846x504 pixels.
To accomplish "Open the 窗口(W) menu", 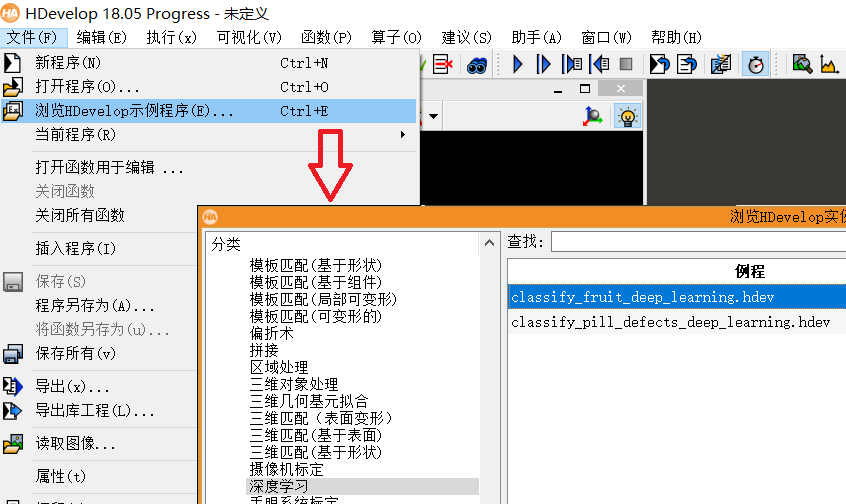I will (x=606, y=37).
